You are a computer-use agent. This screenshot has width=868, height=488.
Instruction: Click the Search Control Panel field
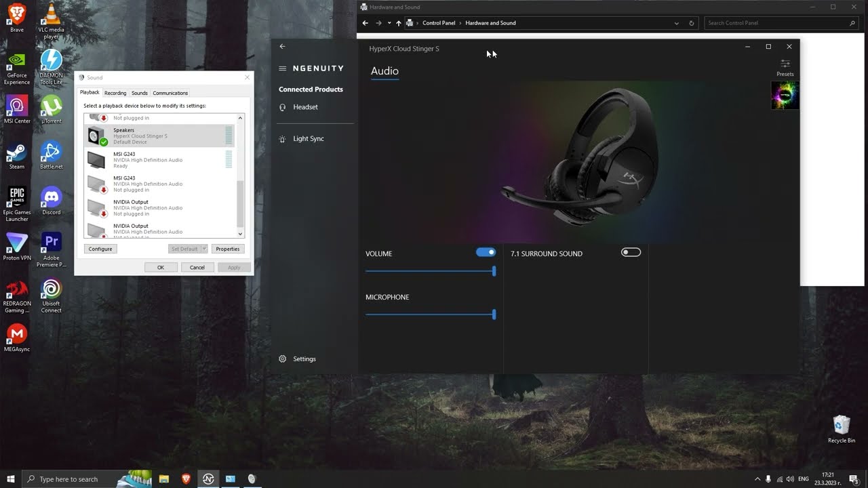[x=782, y=23]
